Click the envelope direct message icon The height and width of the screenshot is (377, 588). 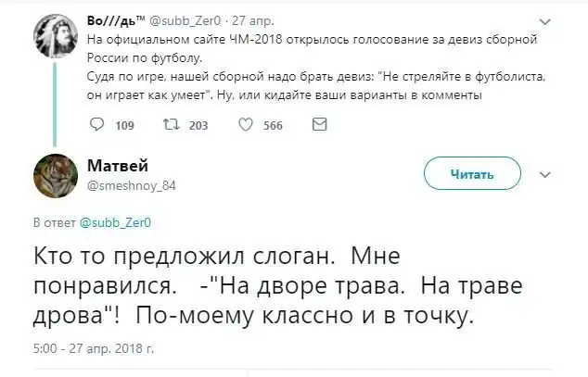(318, 125)
